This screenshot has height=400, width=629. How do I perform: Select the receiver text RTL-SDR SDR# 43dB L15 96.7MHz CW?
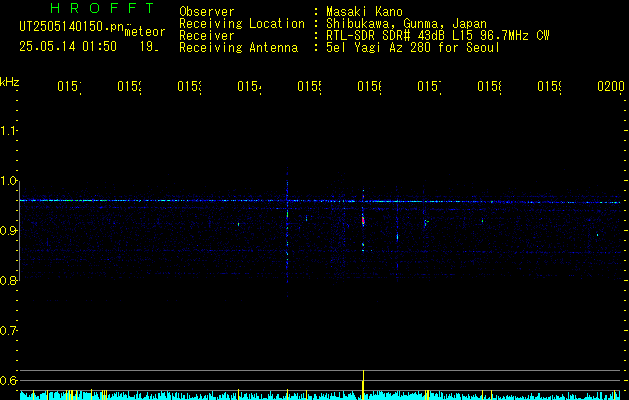click(438, 36)
